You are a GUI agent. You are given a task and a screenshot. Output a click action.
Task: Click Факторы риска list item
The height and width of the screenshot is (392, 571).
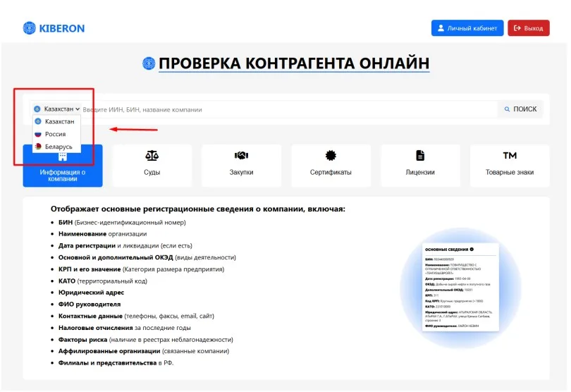tap(146, 340)
